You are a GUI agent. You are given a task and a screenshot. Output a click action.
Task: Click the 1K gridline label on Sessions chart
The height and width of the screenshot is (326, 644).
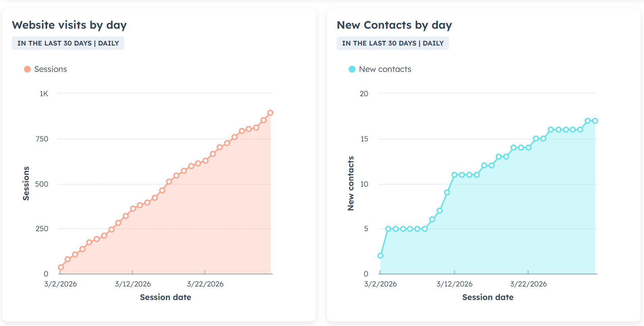[44, 94]
